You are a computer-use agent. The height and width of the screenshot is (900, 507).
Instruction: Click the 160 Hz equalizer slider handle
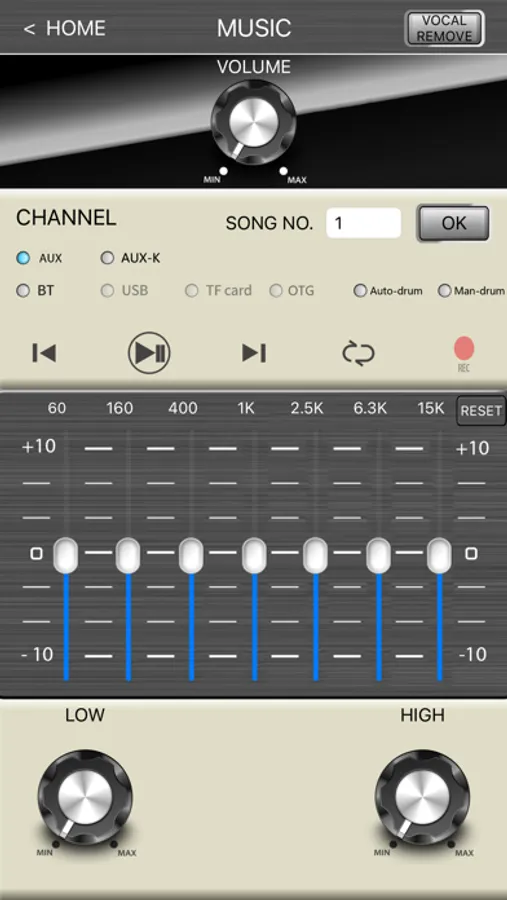tap(128, 555)
